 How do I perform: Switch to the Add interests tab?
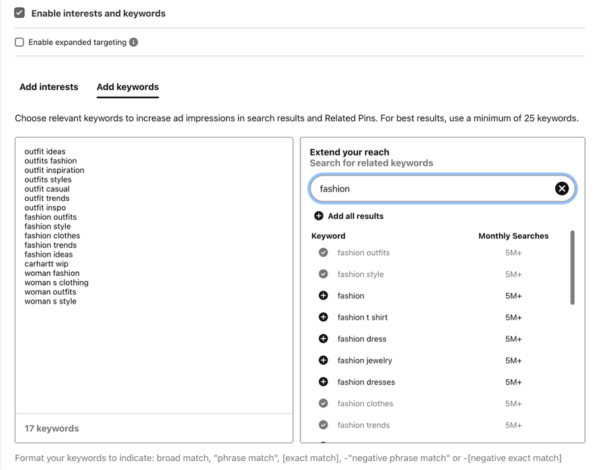point(49,87)
